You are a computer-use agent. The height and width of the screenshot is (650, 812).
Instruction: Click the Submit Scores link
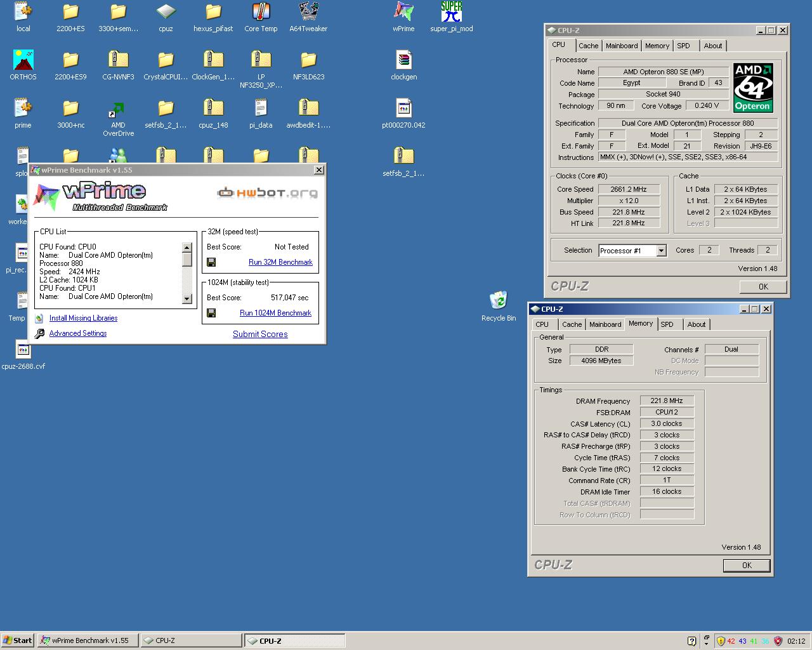click(x=260, y=334)
